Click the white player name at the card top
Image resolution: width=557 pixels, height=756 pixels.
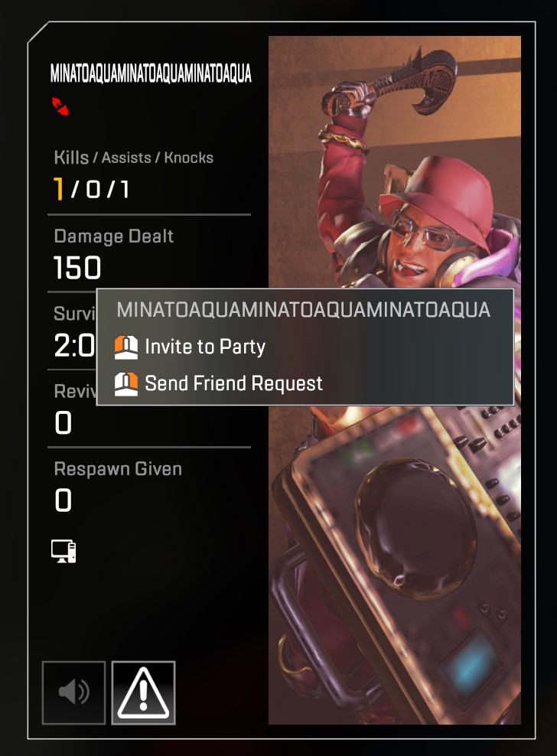point(151,73)
